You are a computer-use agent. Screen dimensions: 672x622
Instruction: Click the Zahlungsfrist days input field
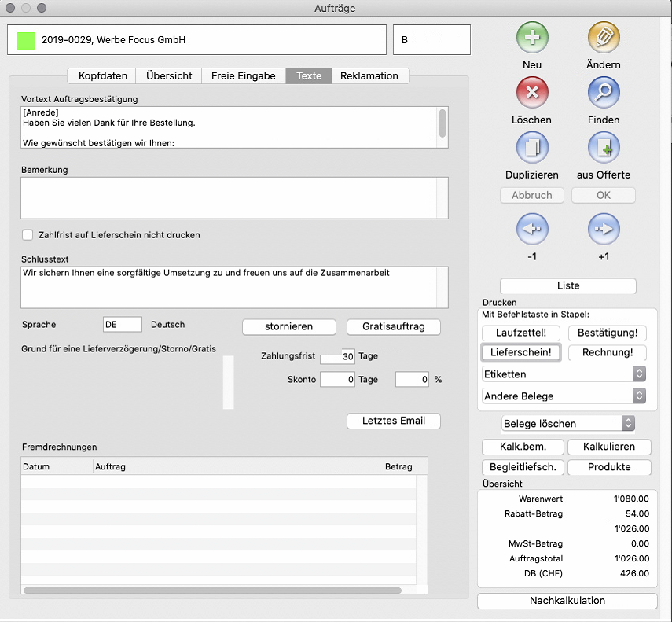click(x=337, y=357)
